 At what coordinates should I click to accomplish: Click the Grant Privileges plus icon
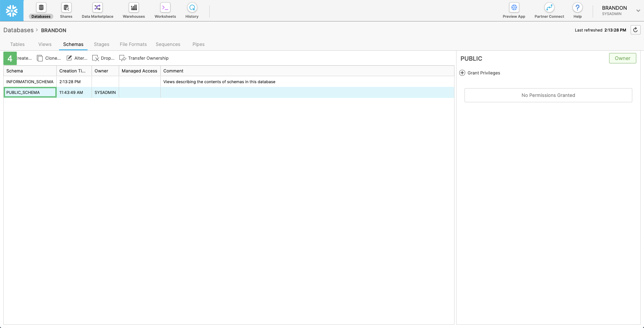click(462, 73)
